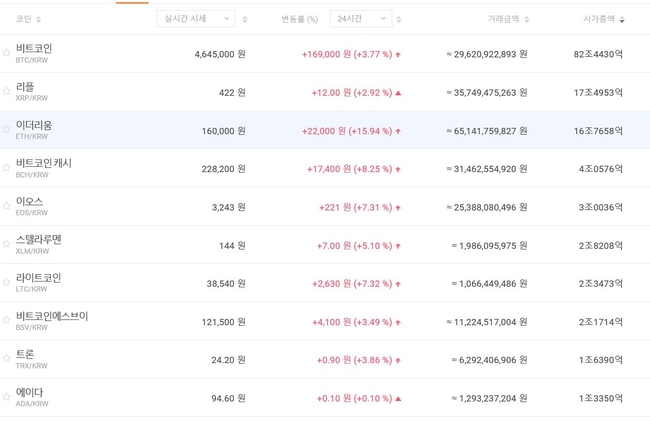Click the 17조4953억 market cap
Viewport: 650px width, 421px height.
pos(598,93)
